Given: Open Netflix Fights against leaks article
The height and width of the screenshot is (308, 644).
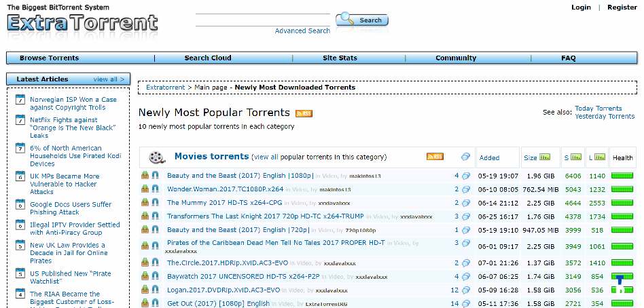Looking at the screenshot, I should [x=72, y=128].
